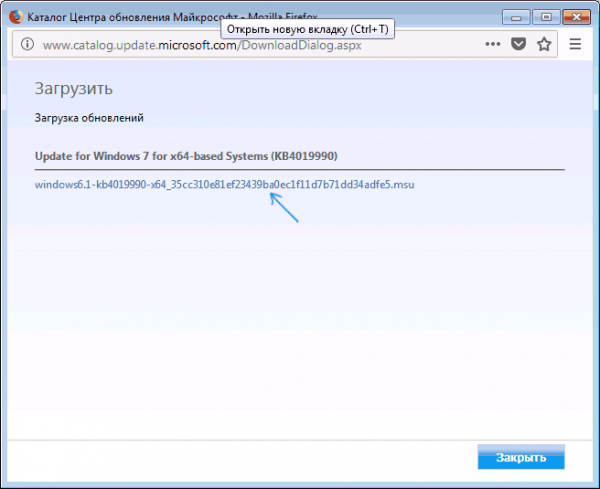Click the Update for Windows 7 KB4019990 title

pyautogui.click(x=186, y=156)
